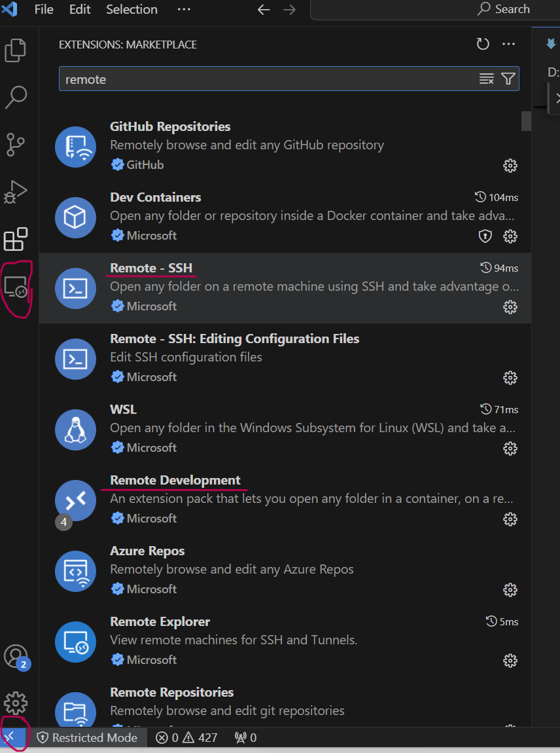Open manage gear for WSL extension
The height and width of the screenshot is (753, 560).
tap(510, 449)
